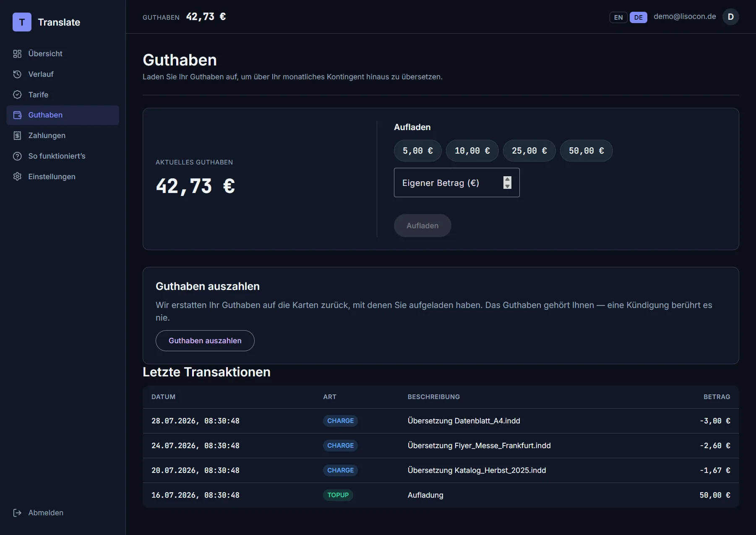756x535 pixels.
Task: Click the Datum column header
Action: coord(163,397)
